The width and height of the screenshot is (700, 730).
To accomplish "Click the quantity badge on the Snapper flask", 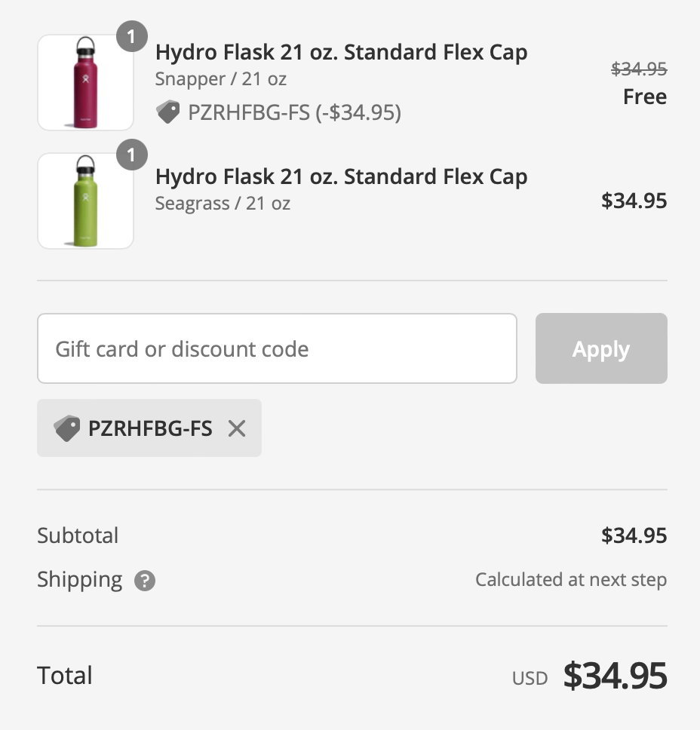I will tap(133, 36).
